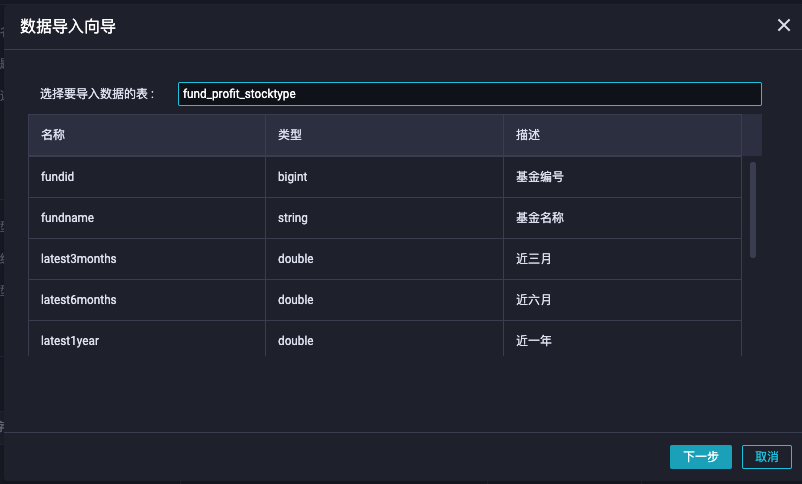Click the string type cell
The image size is (802, 484).
click(384, 218)
